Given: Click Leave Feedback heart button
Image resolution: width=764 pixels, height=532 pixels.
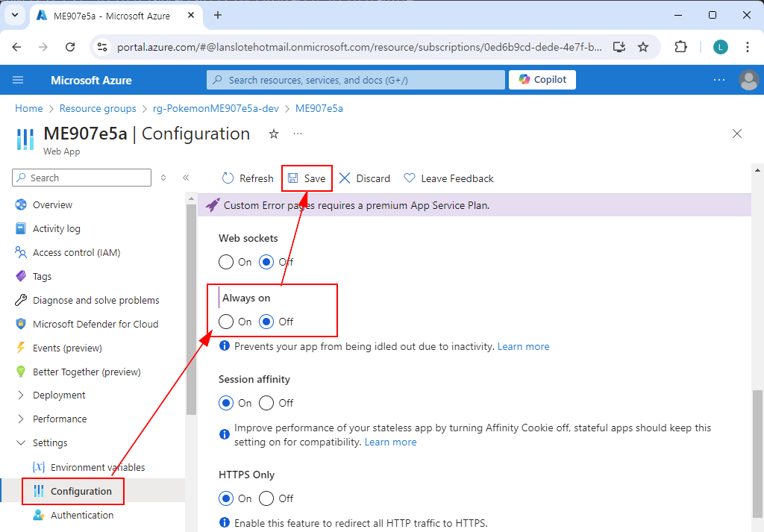Looking at the screenshot, I should (x=448, y=178).
